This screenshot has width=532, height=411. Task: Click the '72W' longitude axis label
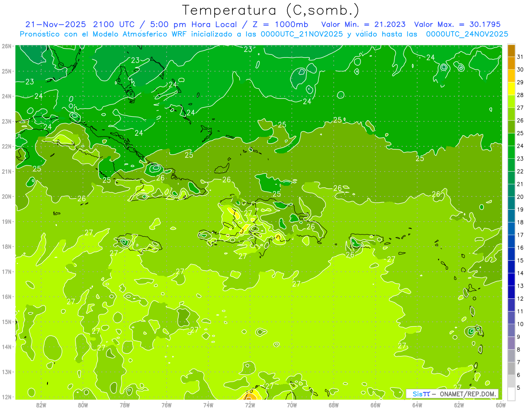point(250,405)
